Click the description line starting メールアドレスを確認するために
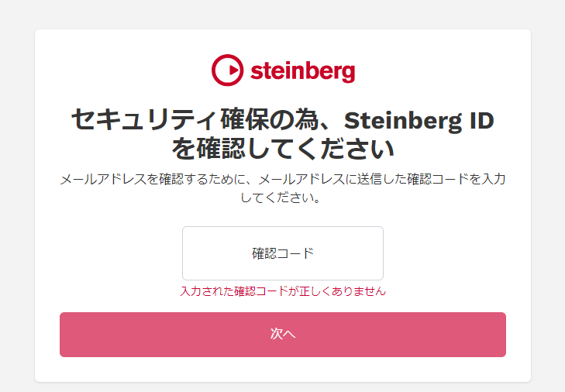This screenshot has height=392, width=565. (283, 179)
